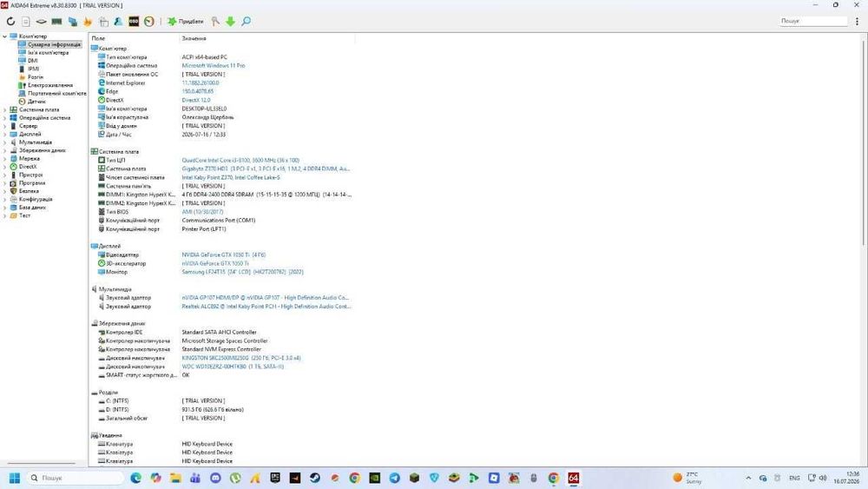Open the KINGSTON SKC2500M8250G disk link

240,359
